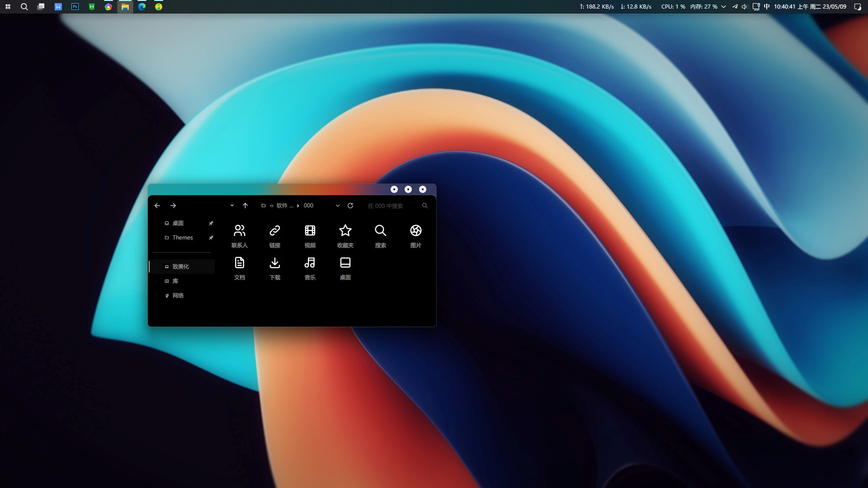Open the 下载 downloads folder

pos(274,267)
